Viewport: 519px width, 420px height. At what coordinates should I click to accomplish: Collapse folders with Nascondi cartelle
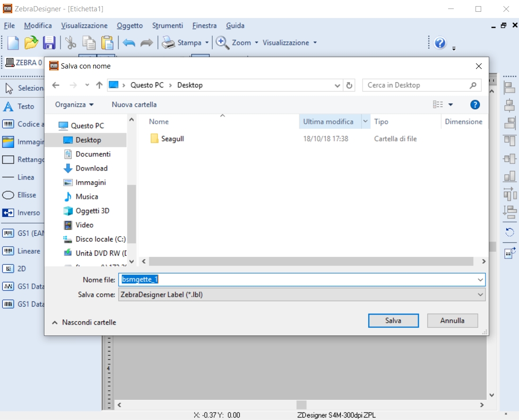pyautogui.click(x=84, y=322)
